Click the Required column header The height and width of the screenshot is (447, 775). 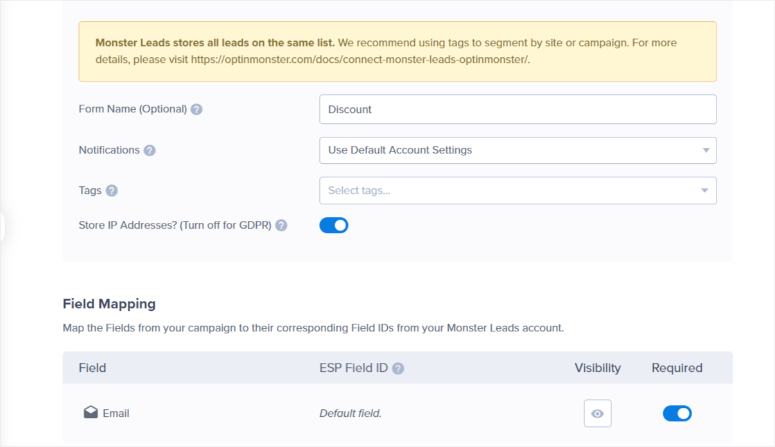click(x=677, y=368)
